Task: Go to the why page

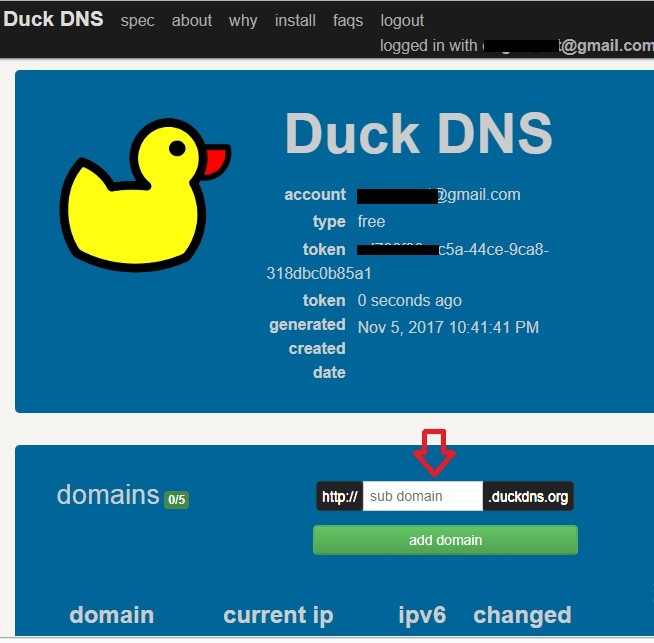Action: 243,20
